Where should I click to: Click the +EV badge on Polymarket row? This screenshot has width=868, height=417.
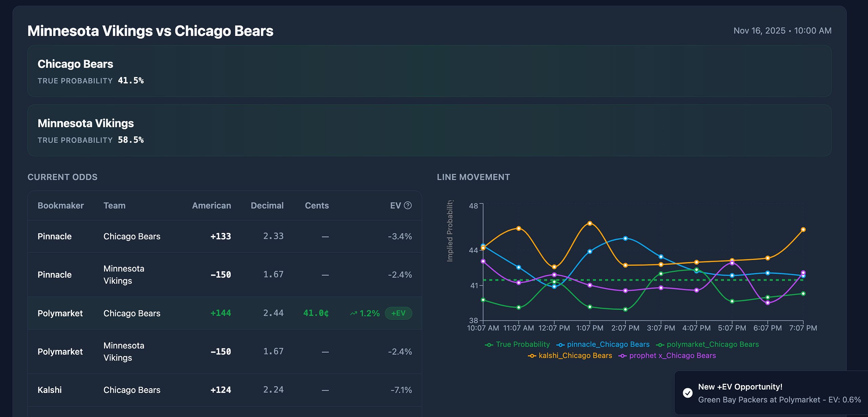click(x=398, y=313)
